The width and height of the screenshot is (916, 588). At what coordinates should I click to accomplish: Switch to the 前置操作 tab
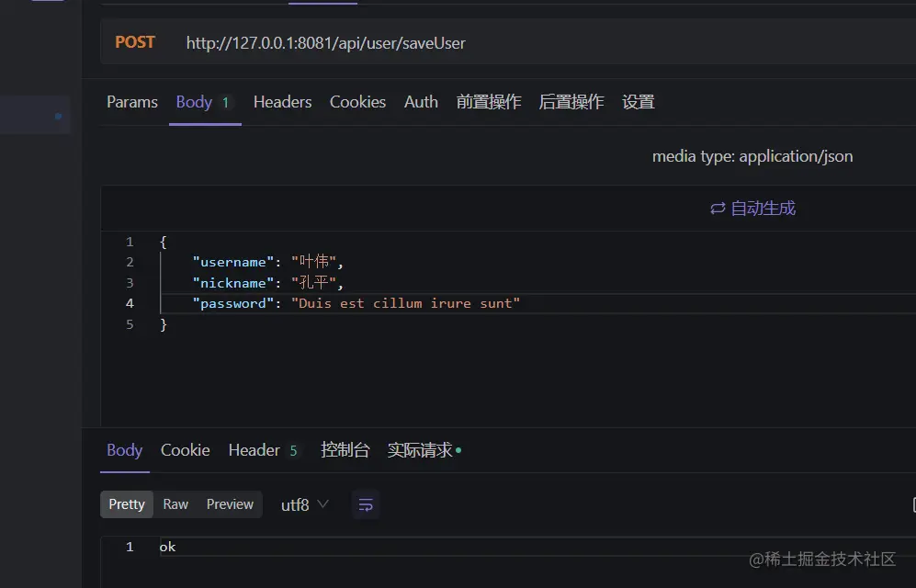[490, 102]
